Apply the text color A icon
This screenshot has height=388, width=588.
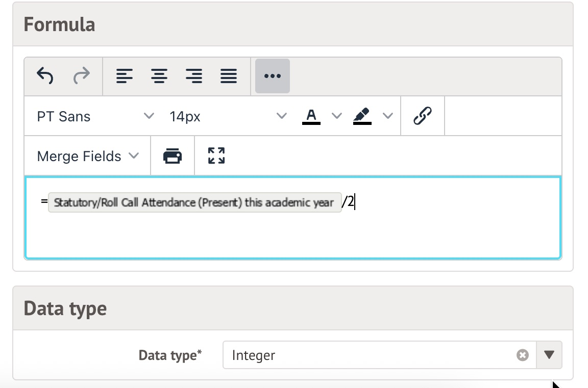pos(311,116)
